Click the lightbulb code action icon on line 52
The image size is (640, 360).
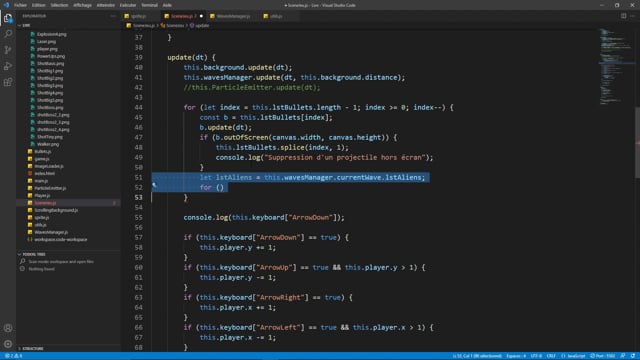click(x=154, y=185)
